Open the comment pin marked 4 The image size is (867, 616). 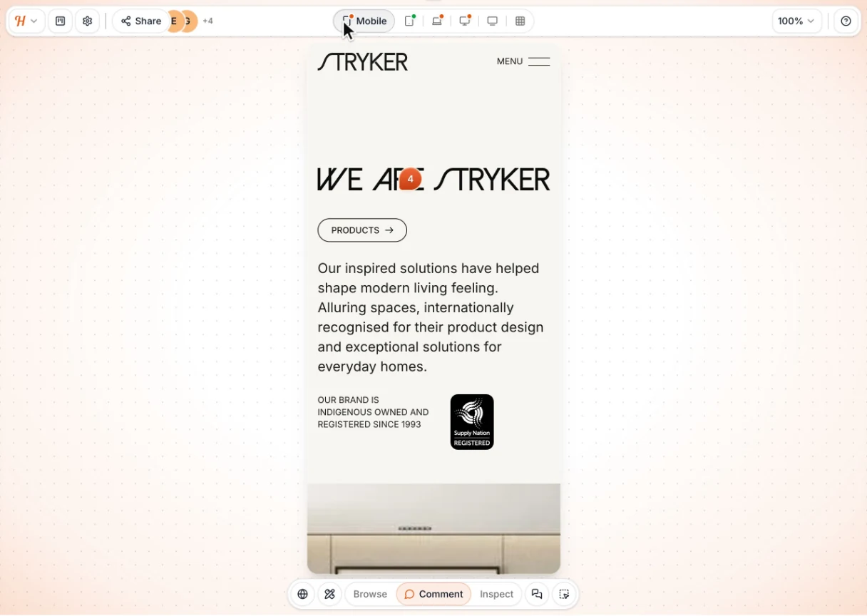[410, 179]
